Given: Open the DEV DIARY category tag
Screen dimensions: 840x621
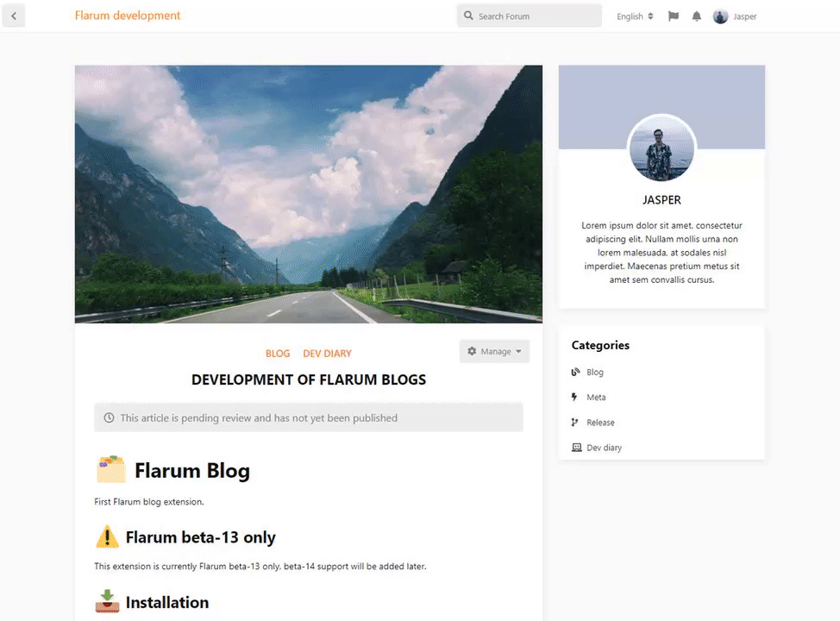Looking at the screenshot, I should (328, 354).
